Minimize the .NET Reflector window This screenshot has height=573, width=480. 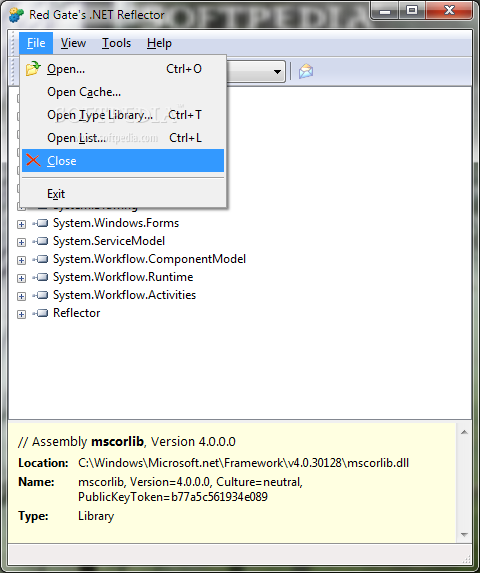[384, 11]
